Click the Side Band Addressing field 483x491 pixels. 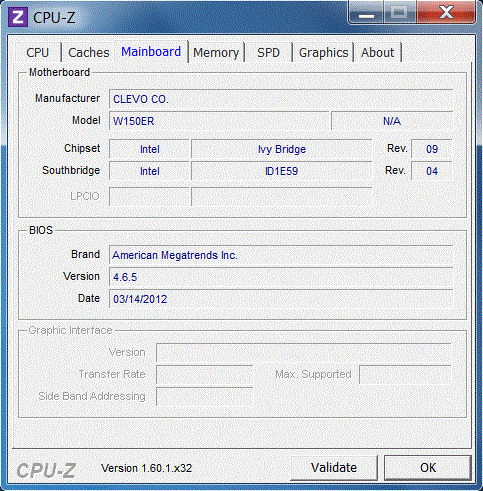[x=205, y=396]
